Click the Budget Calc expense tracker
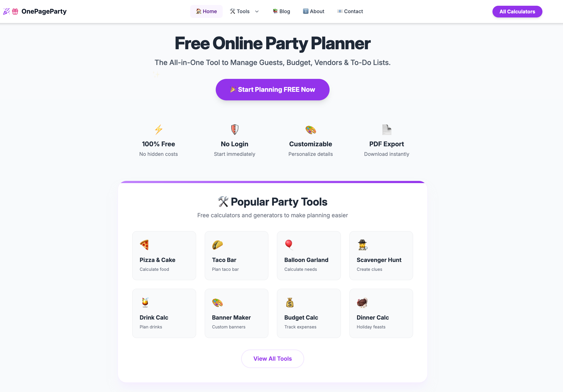563x392 pixels. point(309,313)
